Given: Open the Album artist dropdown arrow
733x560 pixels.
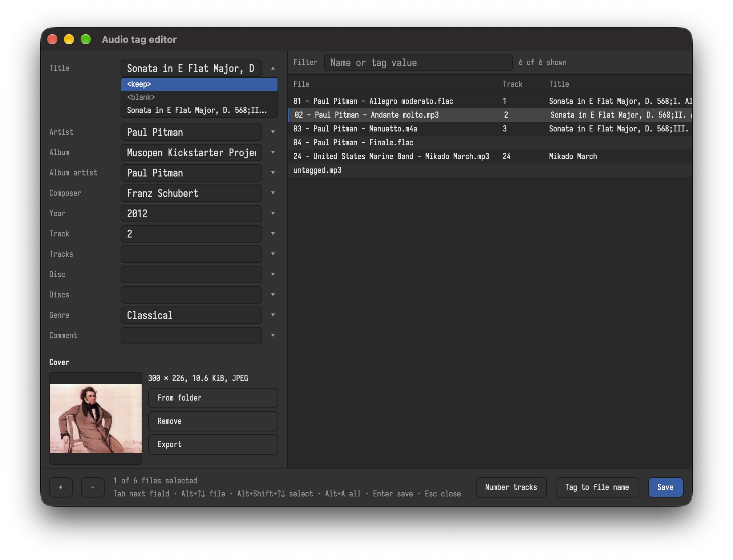Looking at the screenshot, I should 273,173.
